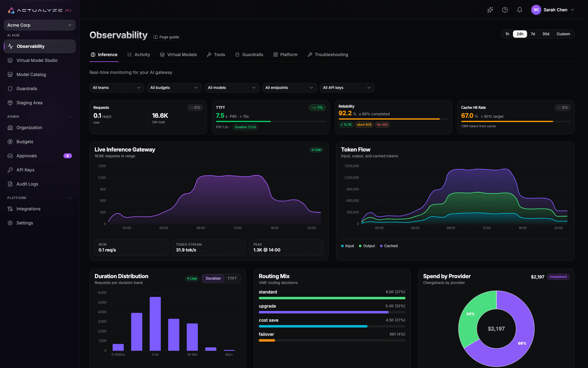Click the chargeback badge on Spend by Provider
Screen dimensions: 588x368
558,277
